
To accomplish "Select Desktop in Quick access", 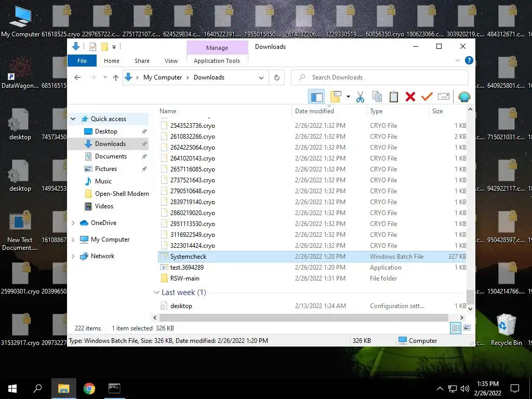I will point(106,131).
